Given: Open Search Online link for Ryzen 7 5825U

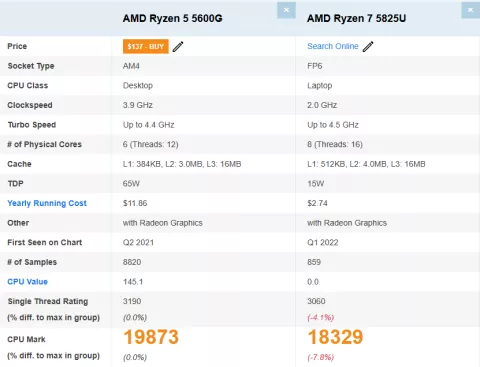Looking at the screenshot, I should pos(333,46).
